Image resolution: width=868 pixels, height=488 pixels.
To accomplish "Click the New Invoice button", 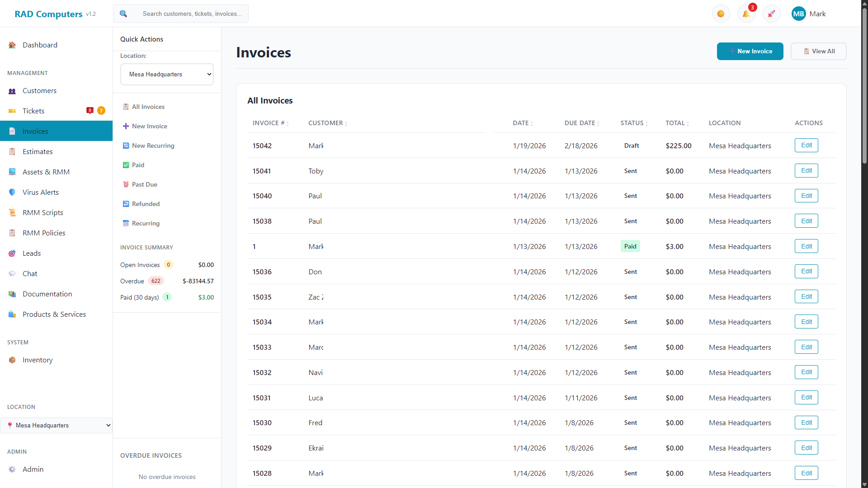I will [750, 51].
